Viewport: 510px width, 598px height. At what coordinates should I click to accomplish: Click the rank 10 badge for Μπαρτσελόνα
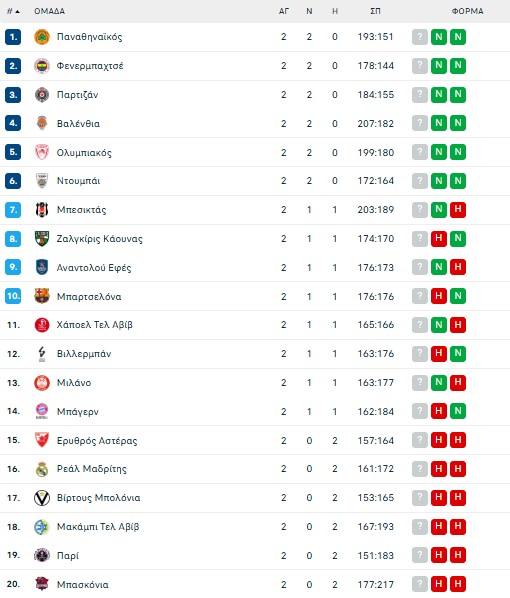tap(13, 296)
